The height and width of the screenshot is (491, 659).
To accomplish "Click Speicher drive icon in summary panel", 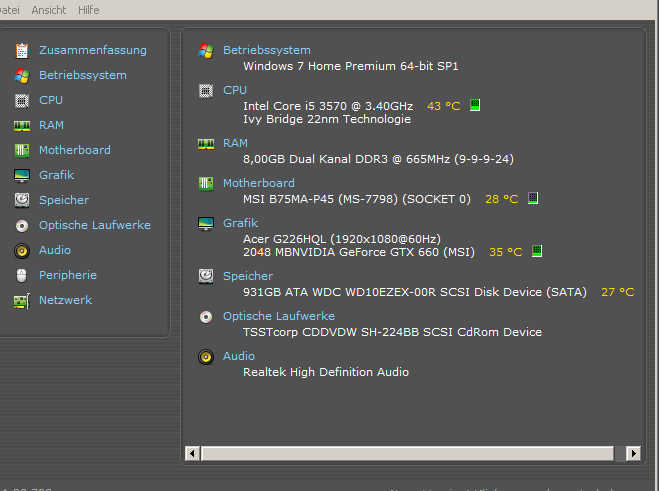I will tap(206, 277).
